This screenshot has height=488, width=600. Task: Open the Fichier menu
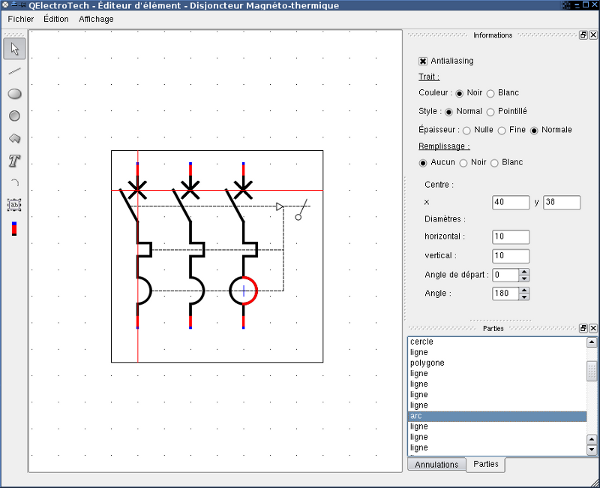(21, 19)
